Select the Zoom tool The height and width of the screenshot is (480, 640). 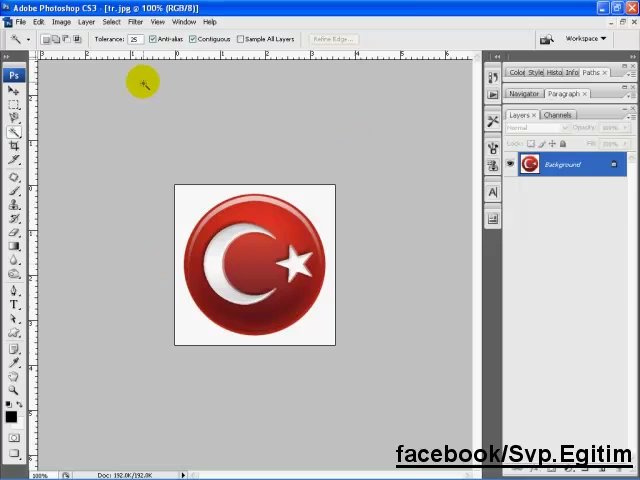(x=13, y=390)
